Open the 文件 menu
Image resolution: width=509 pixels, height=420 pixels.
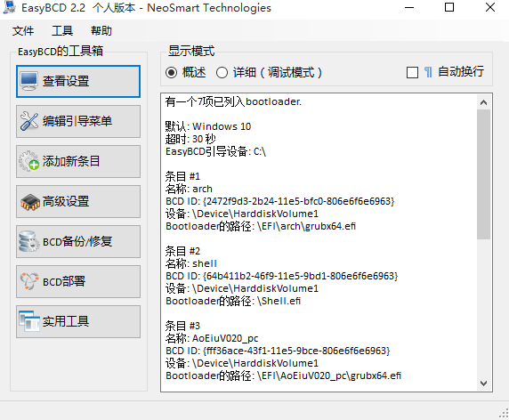click(23, 31)
